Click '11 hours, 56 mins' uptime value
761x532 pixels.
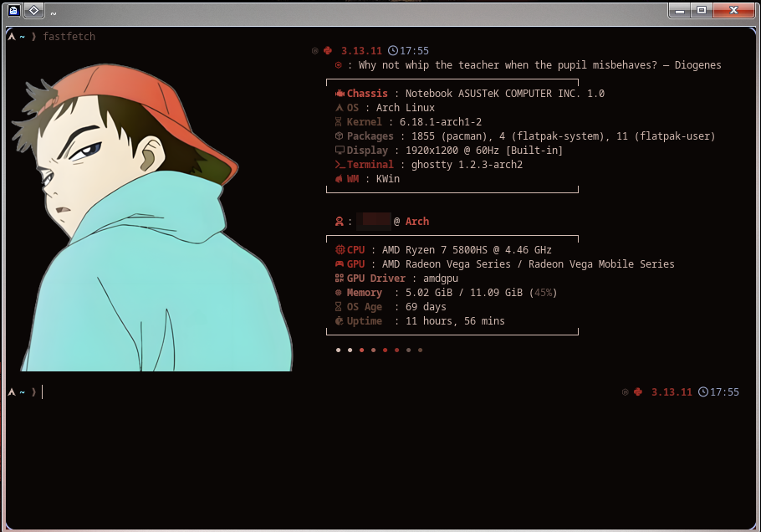[455, 321]
